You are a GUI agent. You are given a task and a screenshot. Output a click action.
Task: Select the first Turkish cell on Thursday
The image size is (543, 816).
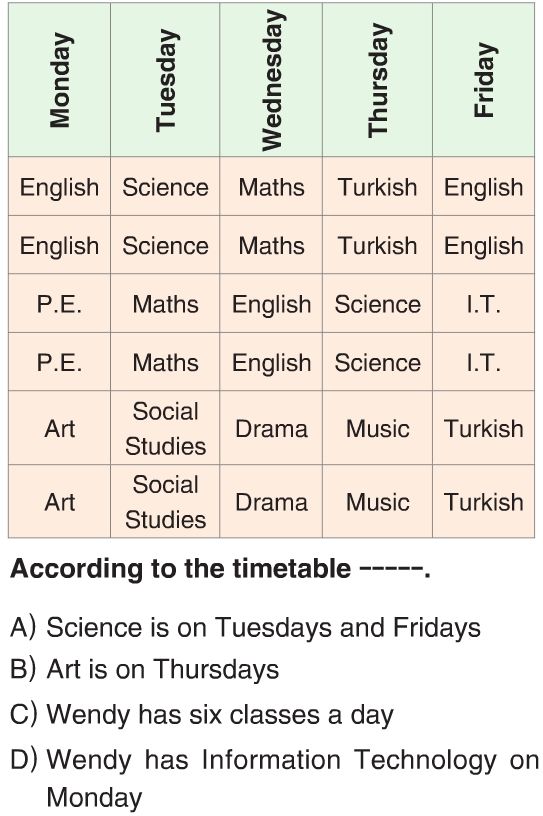click(377, 187)
